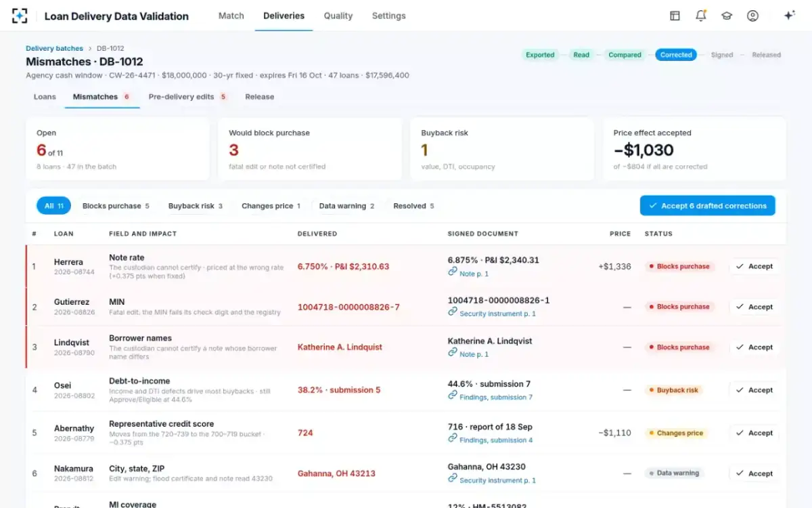Accept correction for Herrera row
812x508 pixels.
click(x=754, y=266)
